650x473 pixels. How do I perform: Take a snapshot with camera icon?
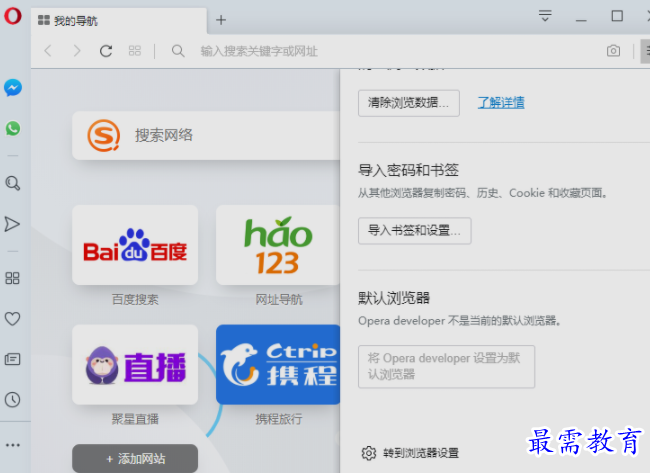click(613, 51)
